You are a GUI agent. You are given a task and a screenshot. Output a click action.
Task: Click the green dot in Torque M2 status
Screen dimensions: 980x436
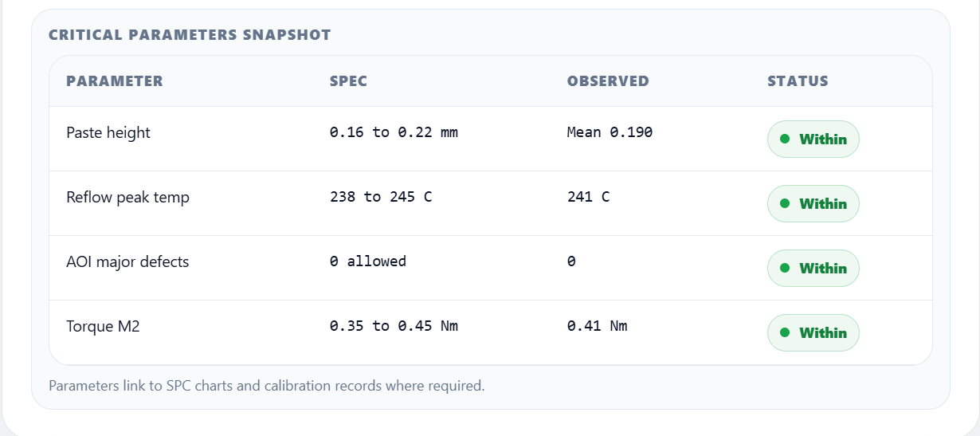click(x=785, y=333)
